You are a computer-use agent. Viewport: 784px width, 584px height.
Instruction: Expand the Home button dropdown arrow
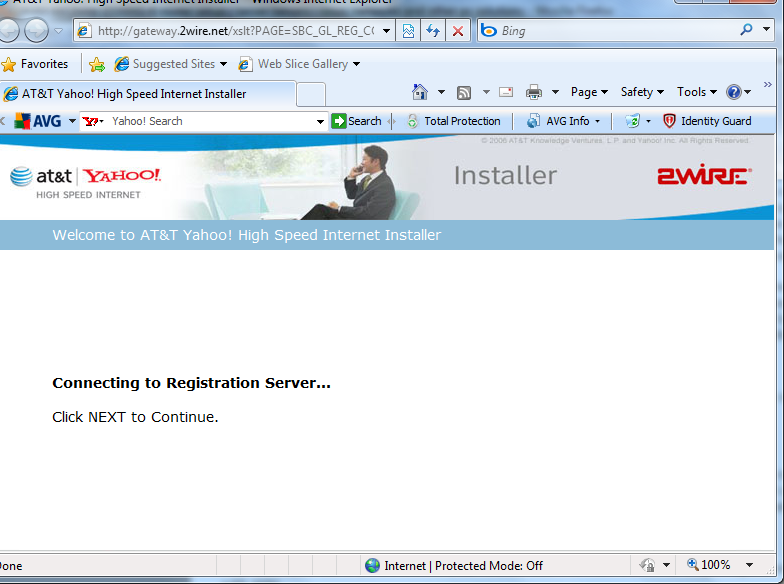[441, 92]
